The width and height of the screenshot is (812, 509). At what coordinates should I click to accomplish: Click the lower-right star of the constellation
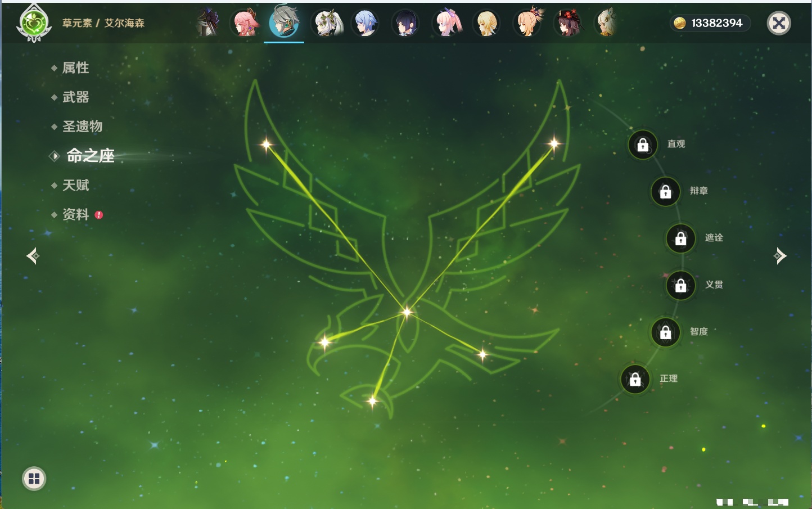482,354
